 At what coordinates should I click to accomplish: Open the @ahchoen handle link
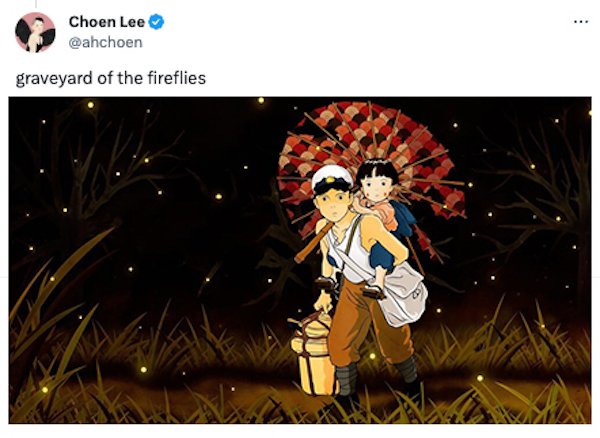[105, 42]
